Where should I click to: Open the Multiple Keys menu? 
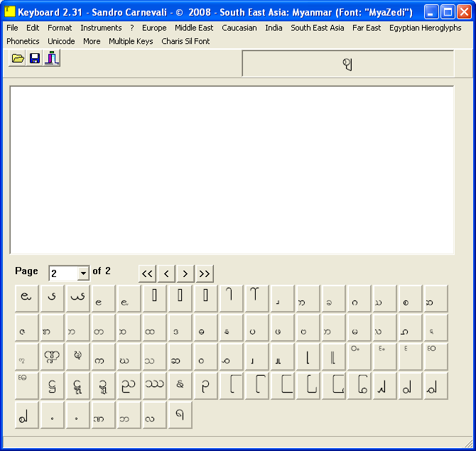[131, 41]
